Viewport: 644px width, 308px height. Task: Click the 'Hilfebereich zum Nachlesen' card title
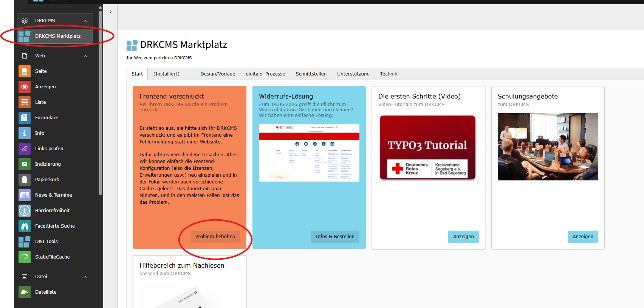click(x=182, y=265)
